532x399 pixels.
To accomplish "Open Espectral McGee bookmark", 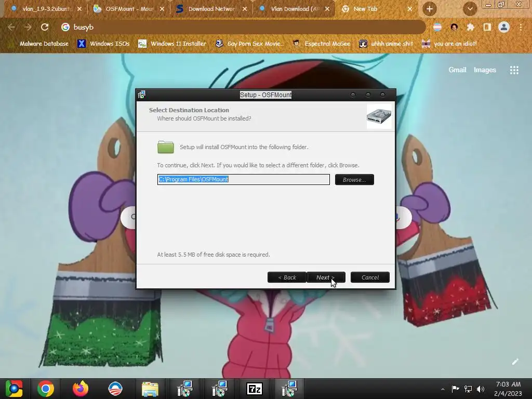I will [321, 44].
